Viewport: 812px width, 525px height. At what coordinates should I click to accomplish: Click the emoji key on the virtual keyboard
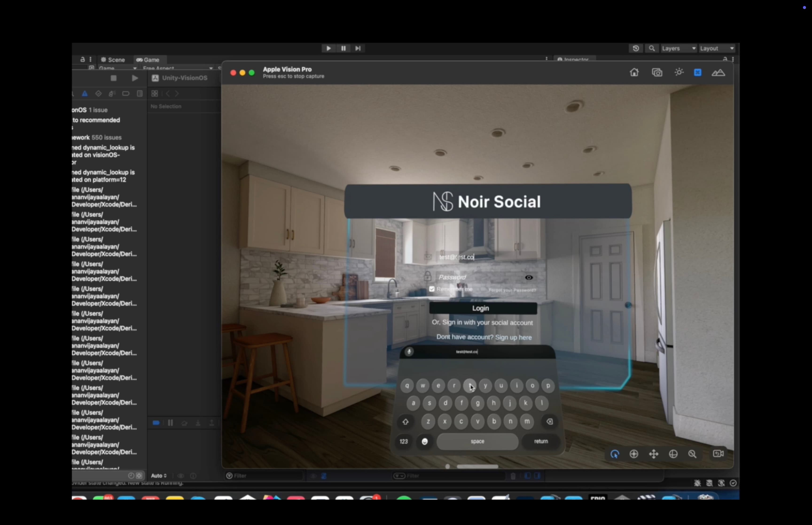pos(425,442)
